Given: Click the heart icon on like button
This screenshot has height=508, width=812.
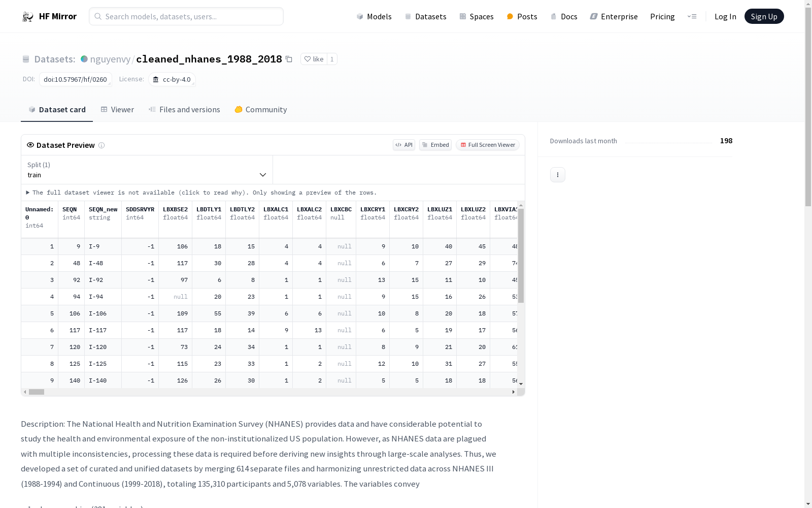Looking at the screenshot, I should tap(307, 59).
